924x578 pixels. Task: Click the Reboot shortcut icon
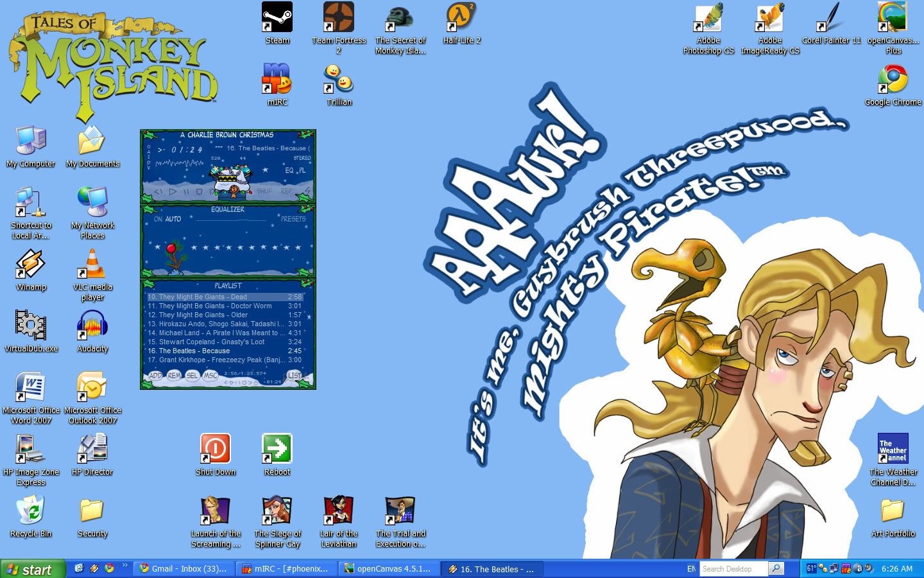click(277, 455)
